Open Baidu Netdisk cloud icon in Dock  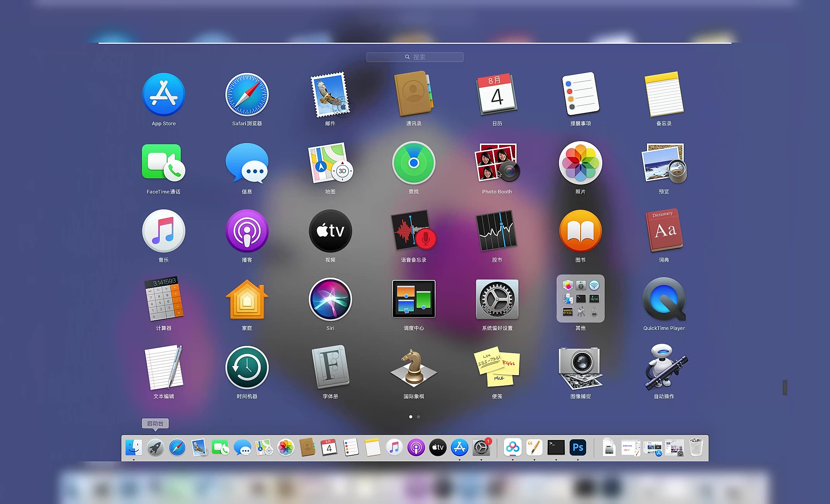(513, 447)
